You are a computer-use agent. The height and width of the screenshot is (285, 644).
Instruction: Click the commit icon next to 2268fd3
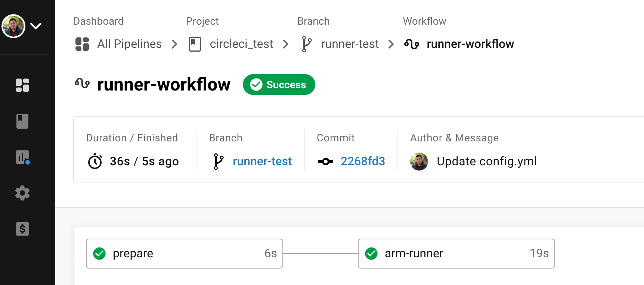[x=326, y=162]
